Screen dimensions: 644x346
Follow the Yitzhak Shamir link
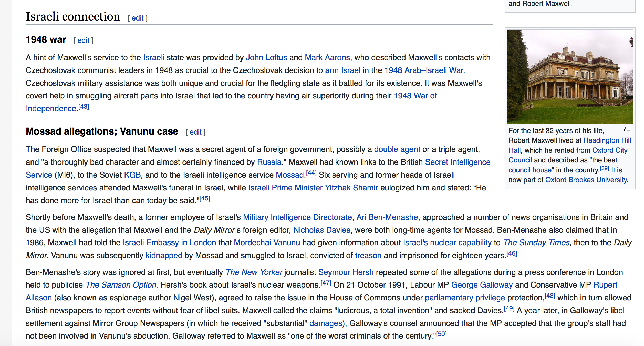click(x=351, y=188)
